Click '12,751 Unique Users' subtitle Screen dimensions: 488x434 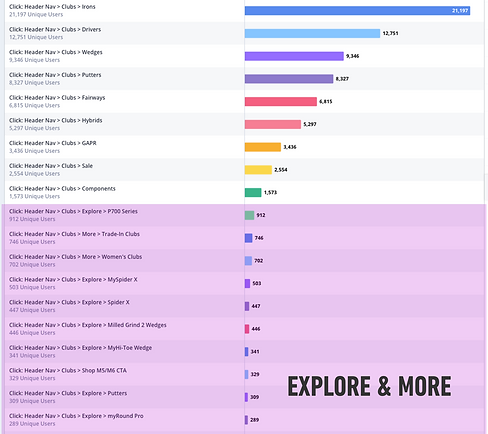pyautogui.click(x=36, y=37)
